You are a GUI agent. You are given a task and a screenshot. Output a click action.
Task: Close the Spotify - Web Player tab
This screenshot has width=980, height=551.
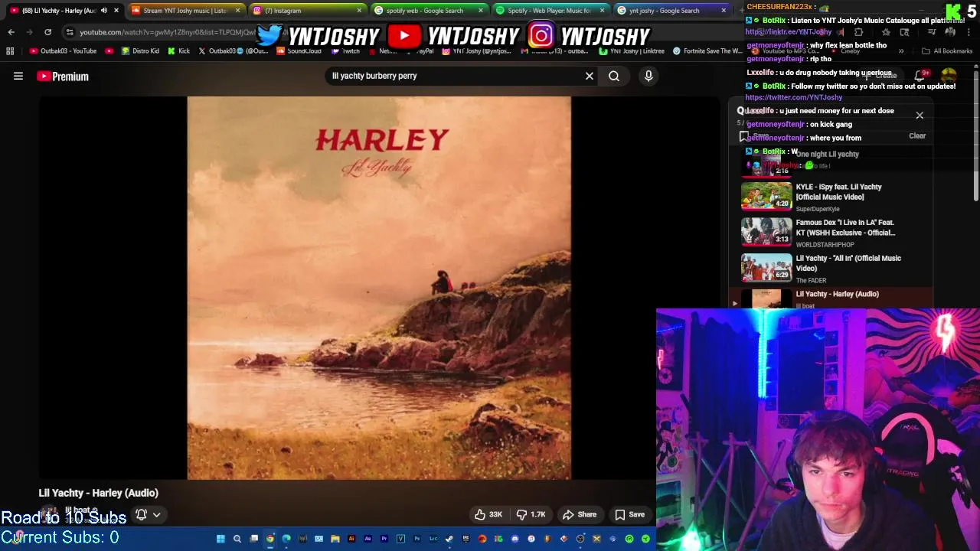click(602, 11)
